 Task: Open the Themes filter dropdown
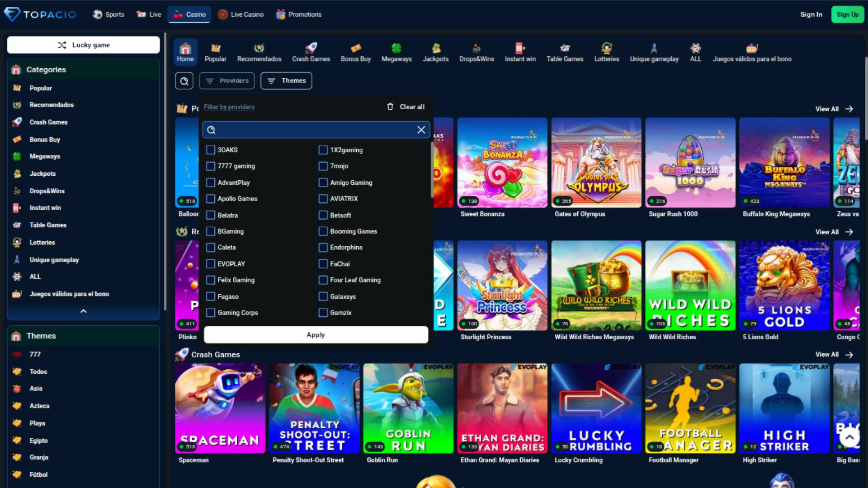286,80
